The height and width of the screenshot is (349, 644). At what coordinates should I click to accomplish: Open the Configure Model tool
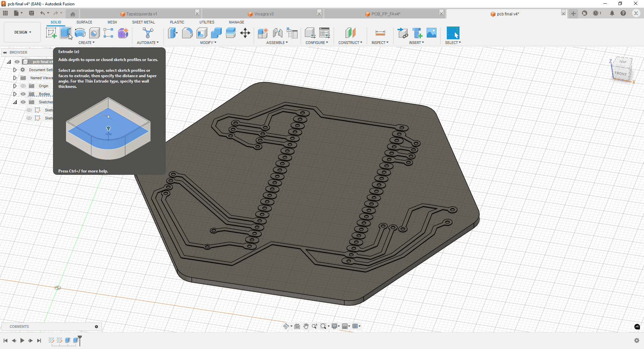tap(310, 33)
